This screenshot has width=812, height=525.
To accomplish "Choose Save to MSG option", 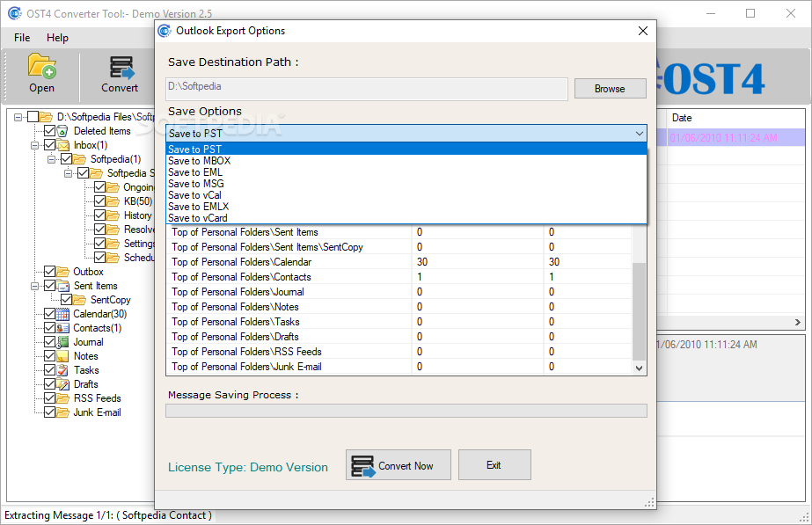I will [x=406, y=184].
